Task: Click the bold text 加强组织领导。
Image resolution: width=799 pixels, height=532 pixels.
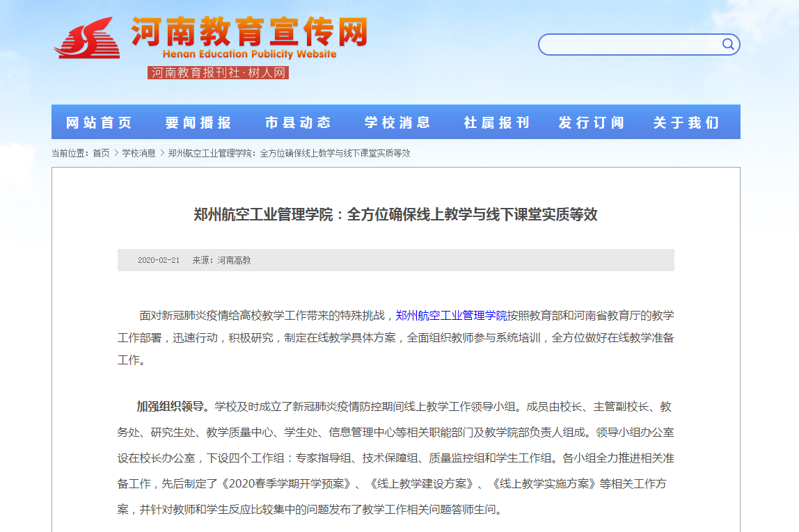Action: pos(173,407)
